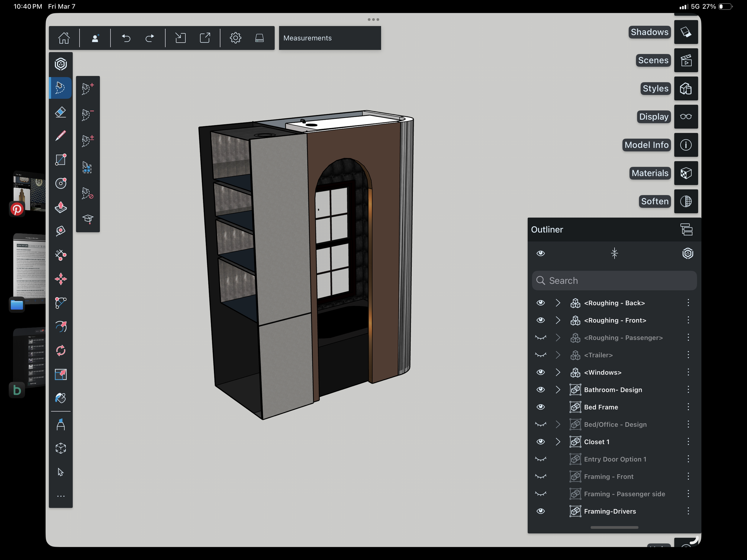Open the Materials panel
The image size is (747, 560).
tap(686, 173)
